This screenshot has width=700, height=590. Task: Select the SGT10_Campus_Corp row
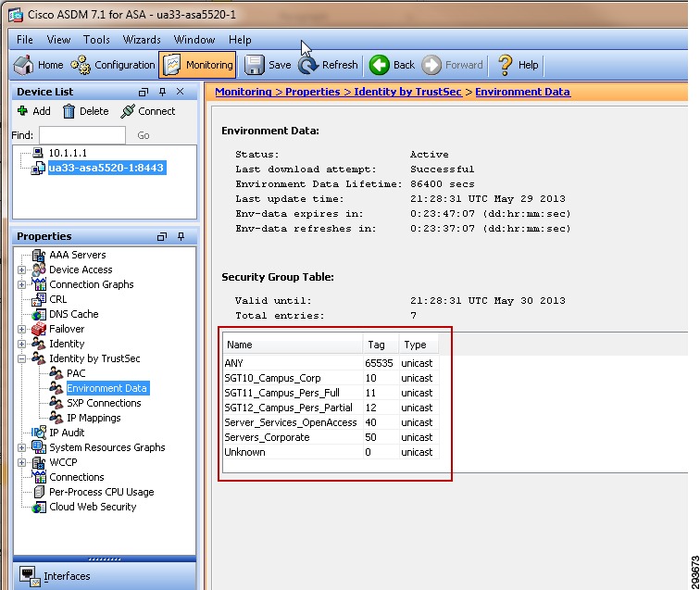click(x=331, y=378)
